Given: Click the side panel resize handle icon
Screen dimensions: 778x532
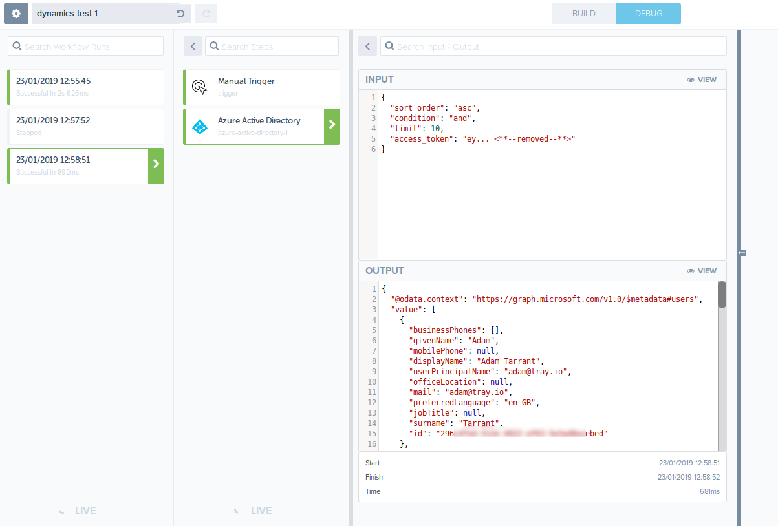Looking at the screenshot, I should pyautogui.click(x=743, y=252).
